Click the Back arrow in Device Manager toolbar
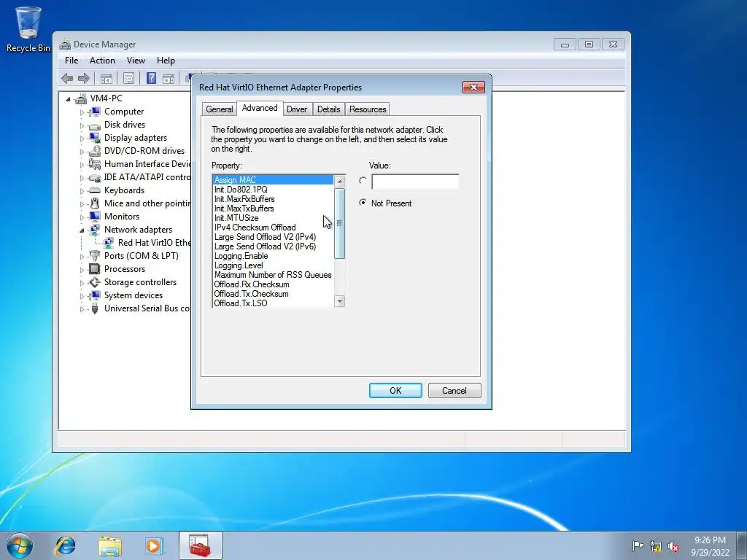 pyautogui.click(x=67, y=78)
